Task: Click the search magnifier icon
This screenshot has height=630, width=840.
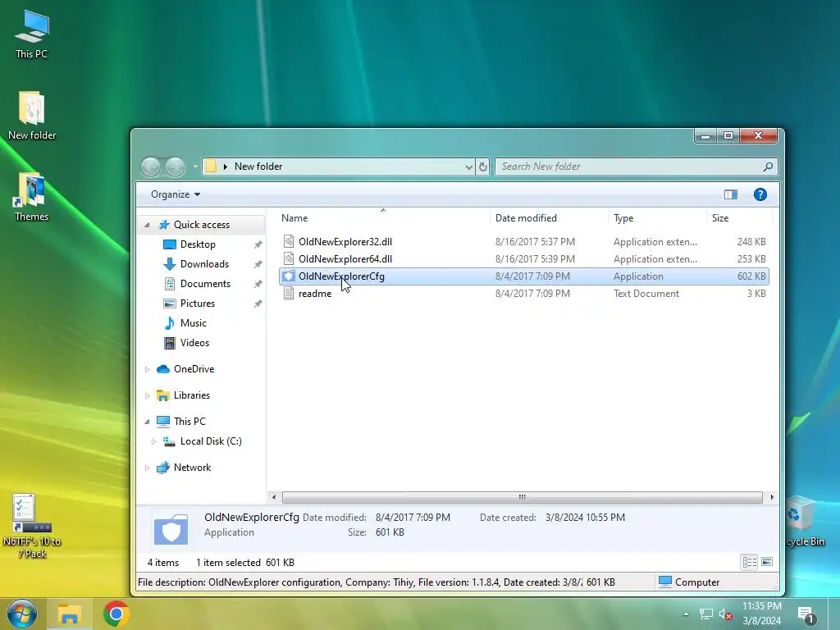Action: click(768, 167)
